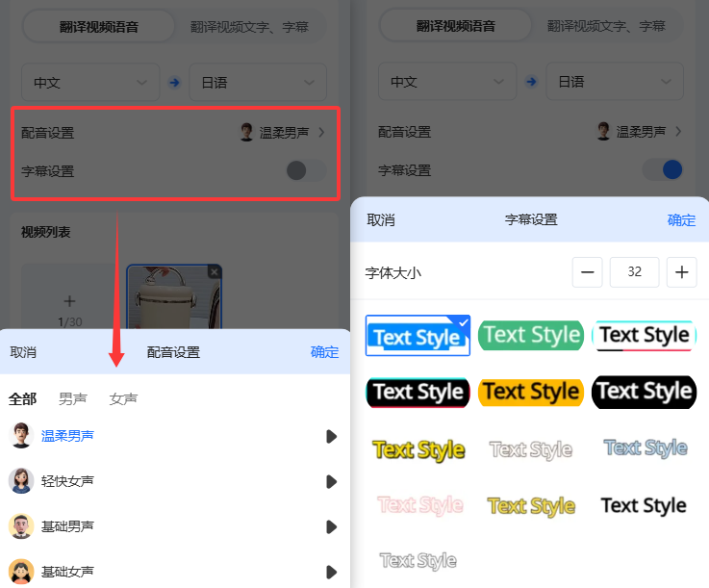This screenshot has height=588, width=709.
Task: Switch to 翻译视频文字、字幕 tab in right panel
Action: click(606, 26)
